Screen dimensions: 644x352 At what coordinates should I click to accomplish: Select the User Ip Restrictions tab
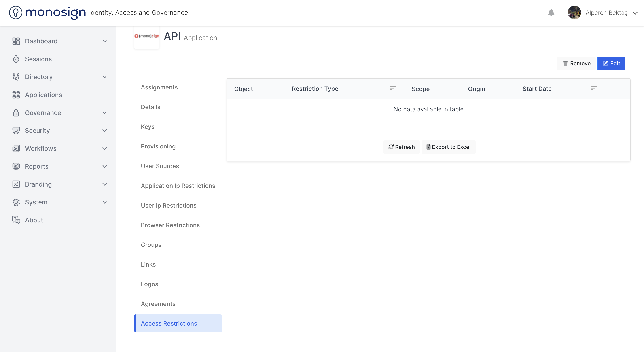coord(169,205)
